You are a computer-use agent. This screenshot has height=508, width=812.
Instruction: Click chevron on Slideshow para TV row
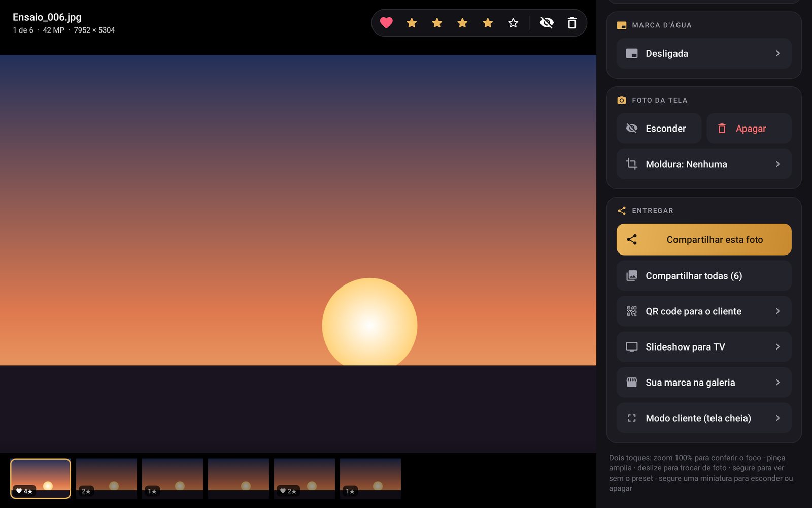tap(777, 347)
